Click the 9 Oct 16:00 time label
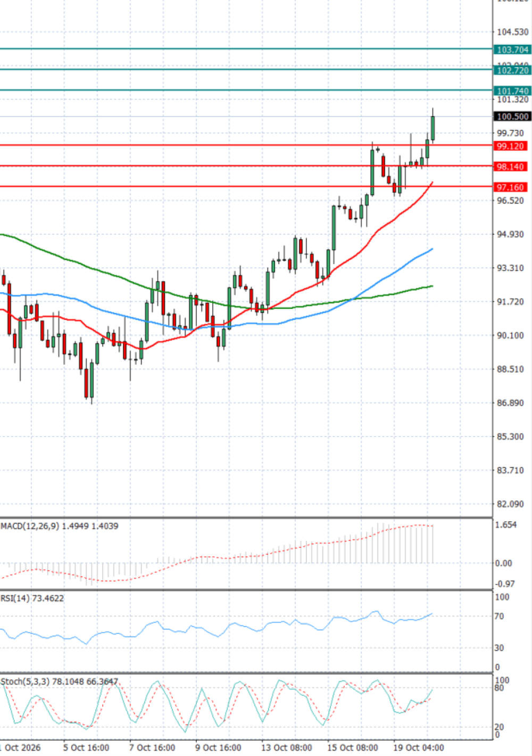The height and width of the screenshot is (756, 532). pyautogui.click(x=218, y=747)
